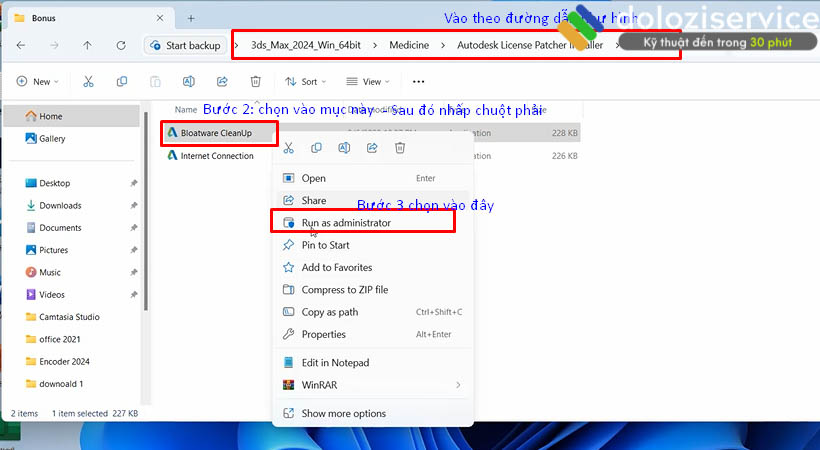Choose Compress to ZIP file

point(344,290)
